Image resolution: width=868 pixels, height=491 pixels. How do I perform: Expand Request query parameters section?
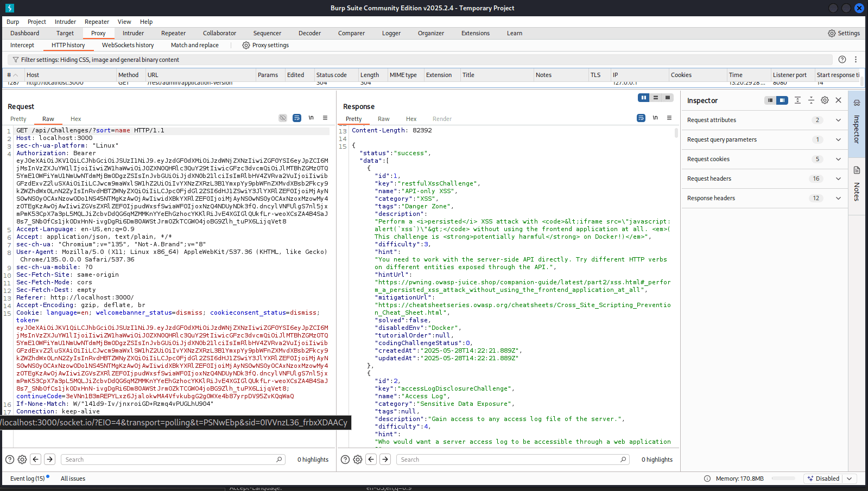click(838, 139)
